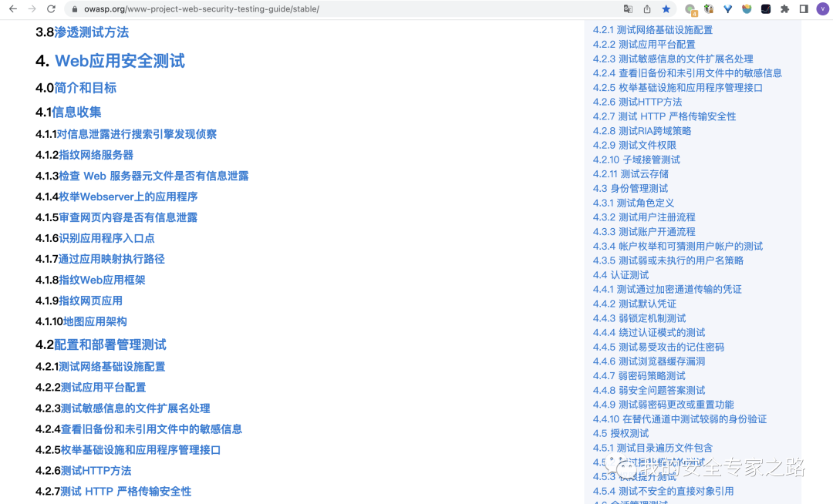
Task: Go back to the previous page
Action: pos(13,9)
